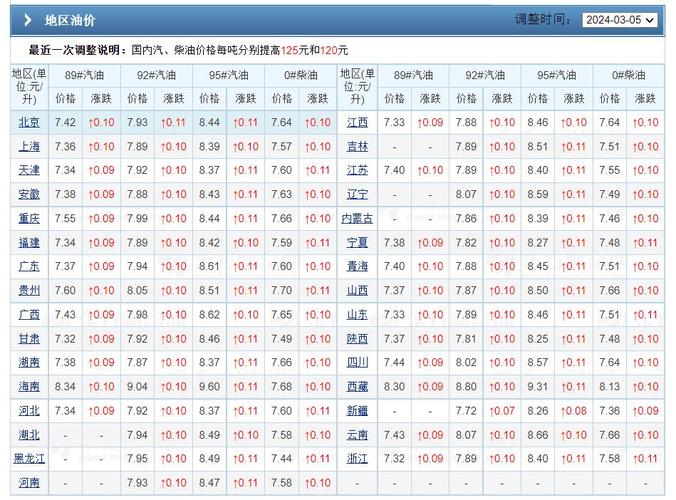Select 新疆 92# gasoline change 0.07
This screenshot has height=500, width=676.
pyautogui.click(x=502, y=411)
